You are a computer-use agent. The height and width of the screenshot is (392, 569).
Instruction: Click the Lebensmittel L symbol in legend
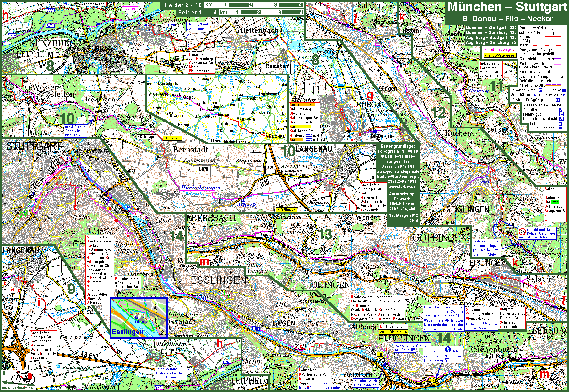click(561, 124)
